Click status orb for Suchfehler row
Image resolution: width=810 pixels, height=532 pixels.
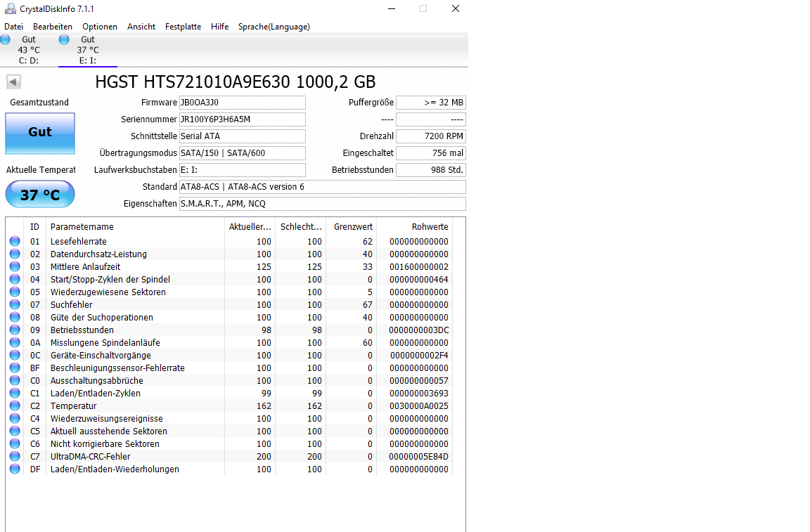coord(15,305)
